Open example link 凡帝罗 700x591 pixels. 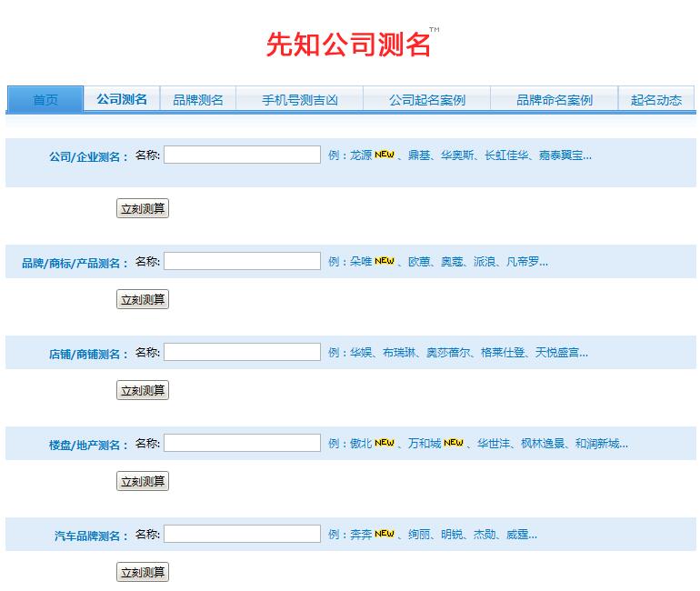pos(523,261)
